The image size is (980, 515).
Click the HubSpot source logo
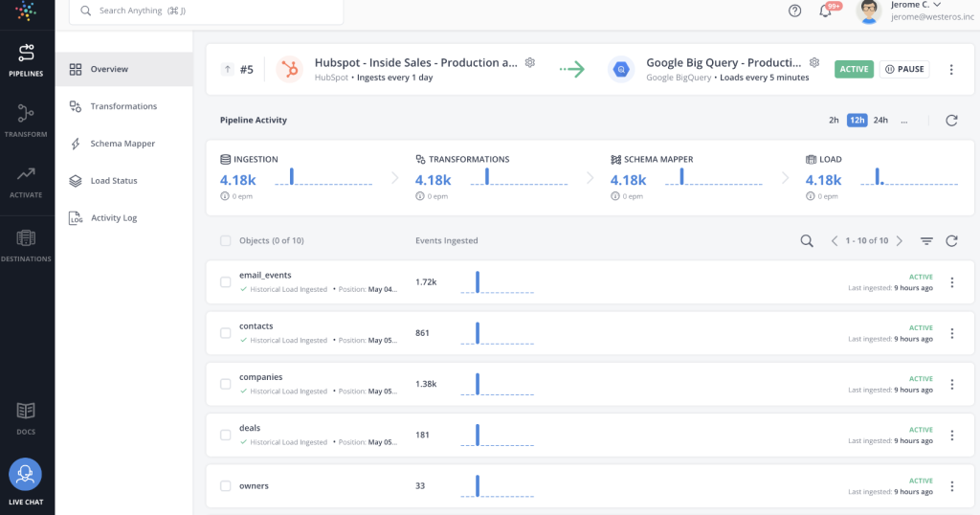click(x=289, y=69)
